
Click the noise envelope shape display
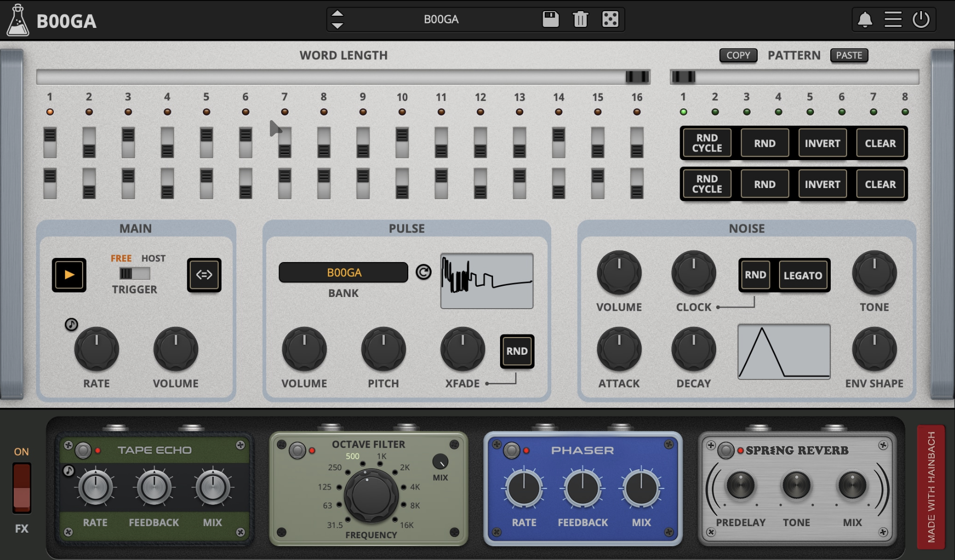(784, 352)
